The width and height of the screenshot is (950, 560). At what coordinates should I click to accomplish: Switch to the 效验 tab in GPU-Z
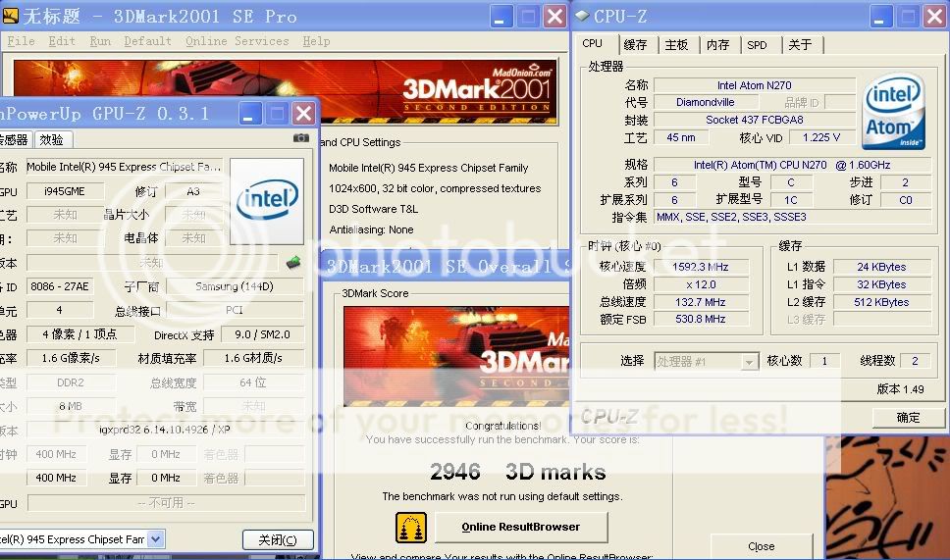point(52,140)
